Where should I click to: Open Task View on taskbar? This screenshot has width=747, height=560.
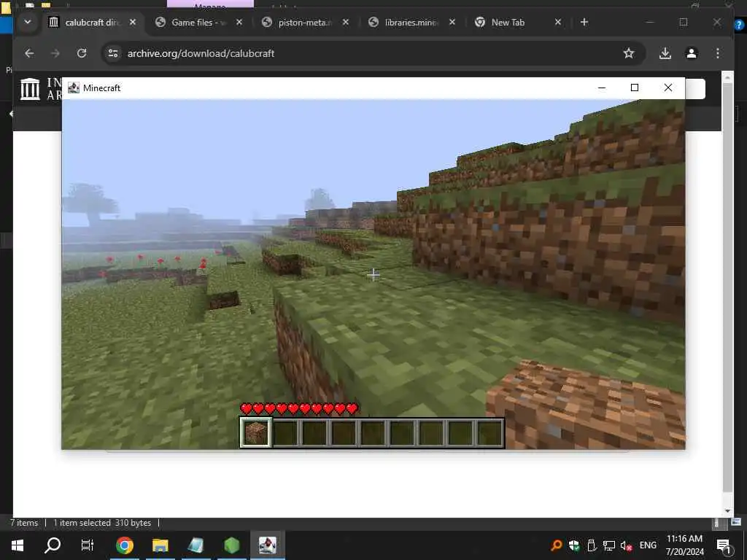(x=88, y=545)
